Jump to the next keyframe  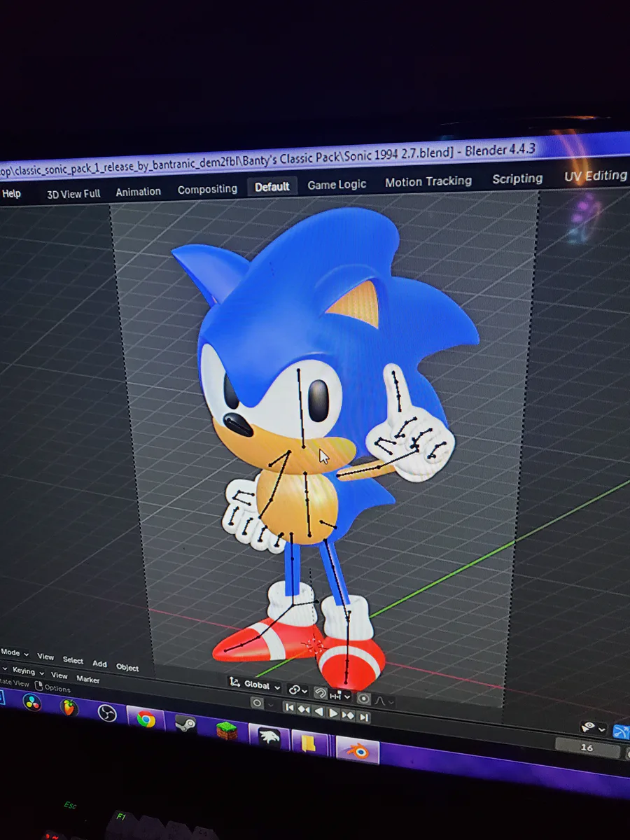(x=349, y=715)
